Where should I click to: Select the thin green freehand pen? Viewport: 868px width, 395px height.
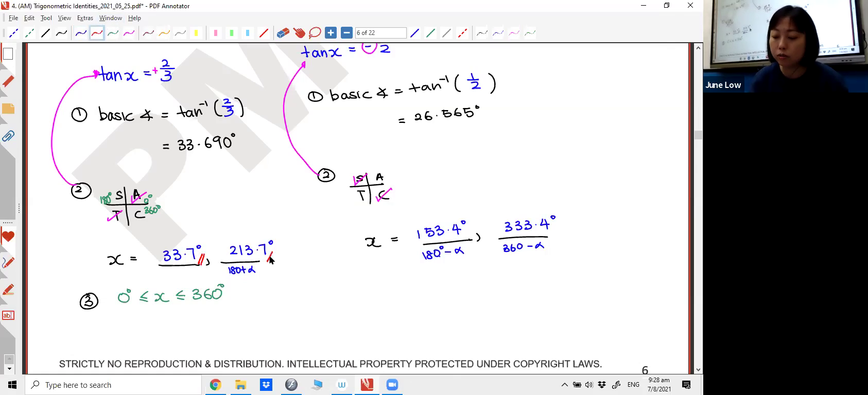[530, 33]
